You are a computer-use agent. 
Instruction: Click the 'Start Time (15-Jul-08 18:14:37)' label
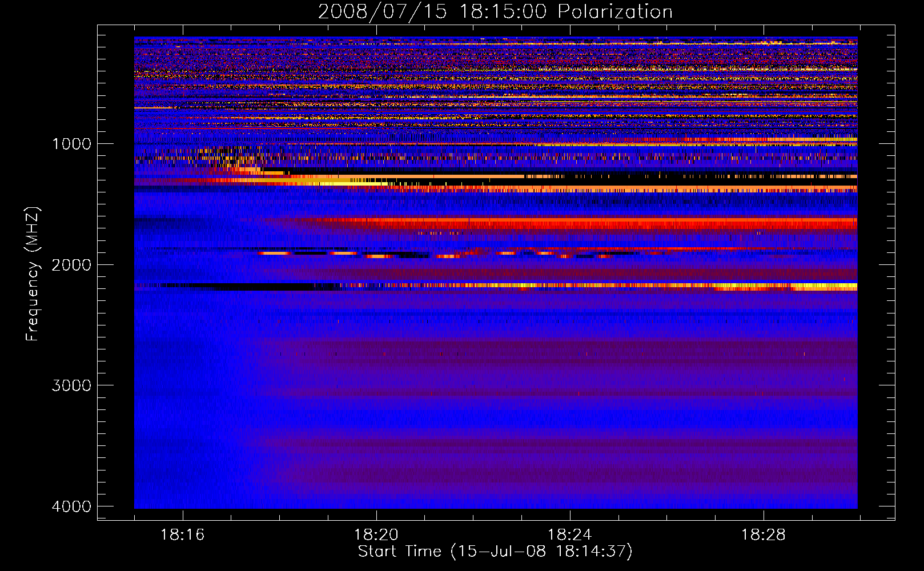495,552
